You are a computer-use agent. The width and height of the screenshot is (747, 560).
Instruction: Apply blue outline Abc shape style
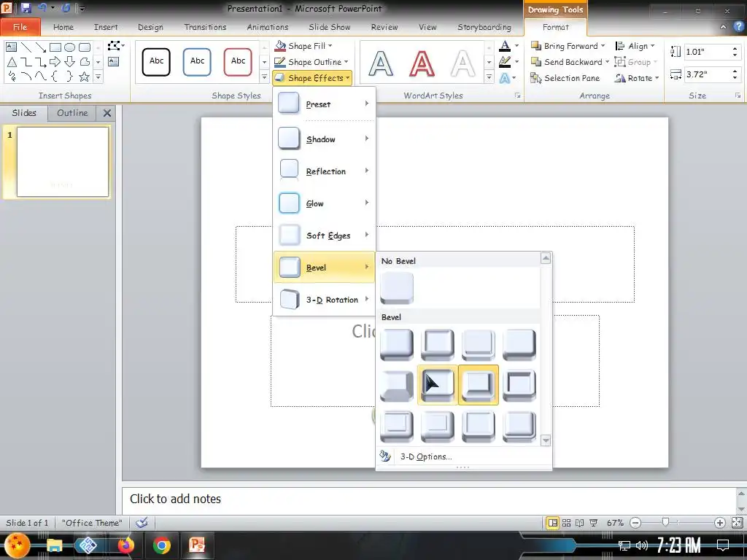pyautogui.click(x=197, y=61)
